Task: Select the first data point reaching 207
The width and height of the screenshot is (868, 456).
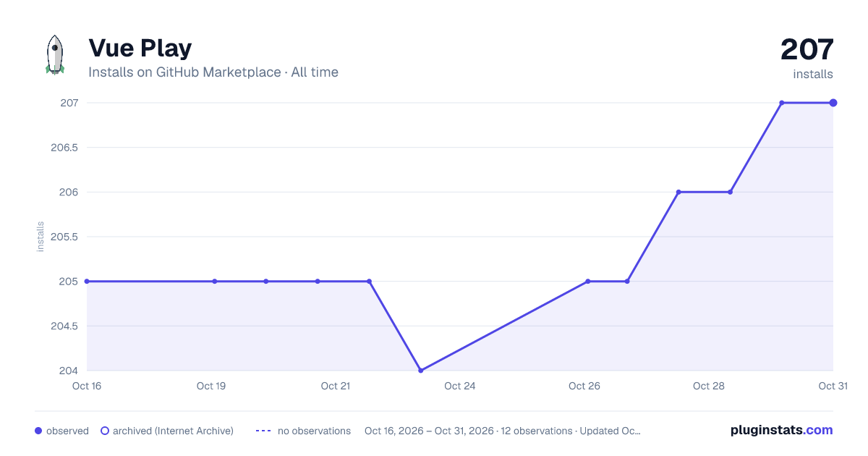Action: [x=782, y=103]
